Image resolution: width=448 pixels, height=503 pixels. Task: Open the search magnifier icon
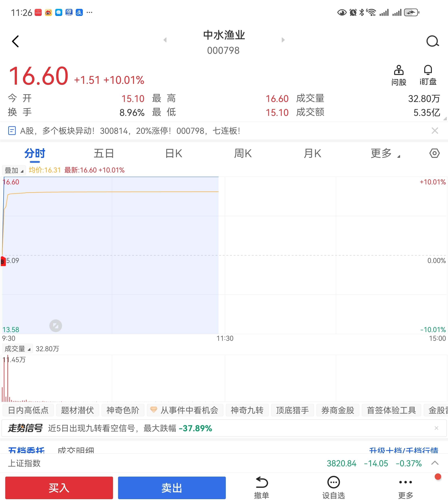click(x=432, y=41)
